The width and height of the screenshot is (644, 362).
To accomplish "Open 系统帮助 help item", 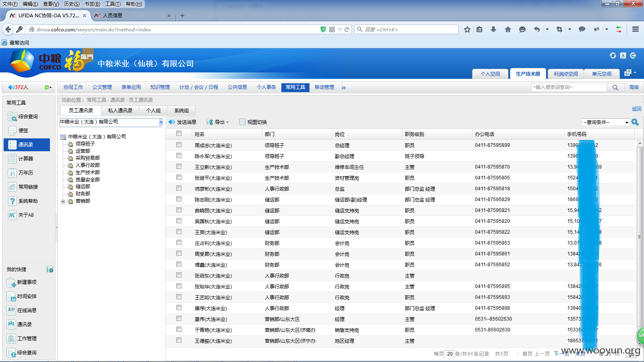I will 23,201.
